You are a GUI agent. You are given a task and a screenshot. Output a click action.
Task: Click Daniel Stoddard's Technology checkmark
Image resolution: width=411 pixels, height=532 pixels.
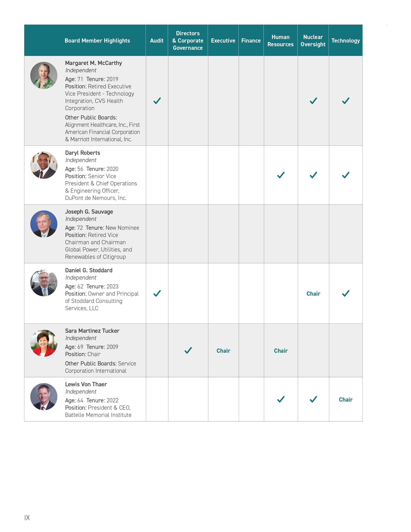click(x=346, y=293)
